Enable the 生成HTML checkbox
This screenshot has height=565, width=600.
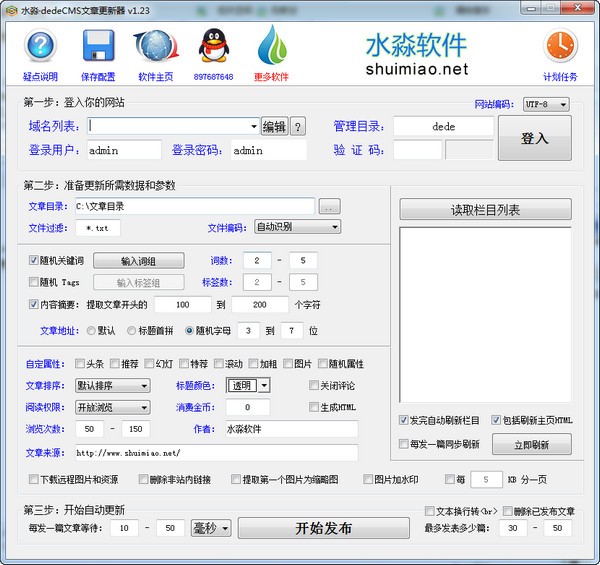[313, 407]
